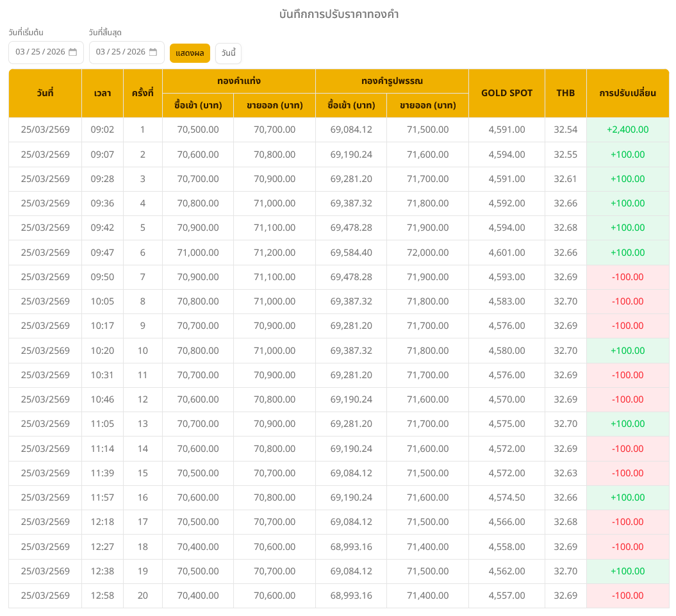Click the แสดงผล button

[190, 53]
